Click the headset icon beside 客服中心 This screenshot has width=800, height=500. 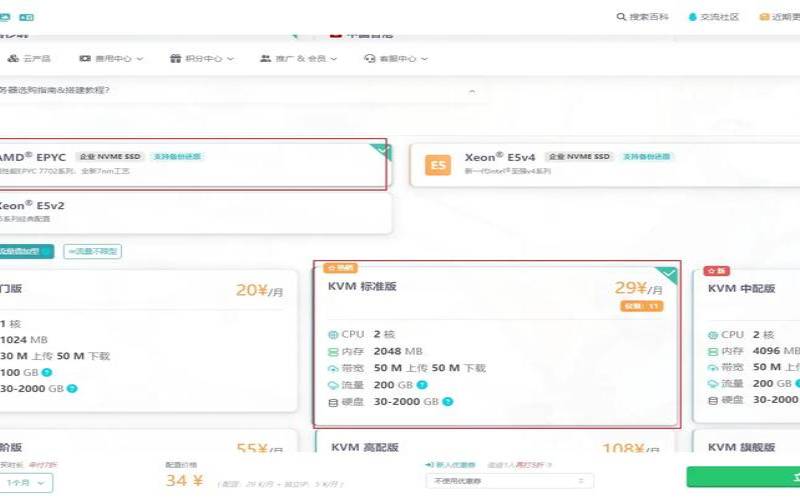(369, 59)
